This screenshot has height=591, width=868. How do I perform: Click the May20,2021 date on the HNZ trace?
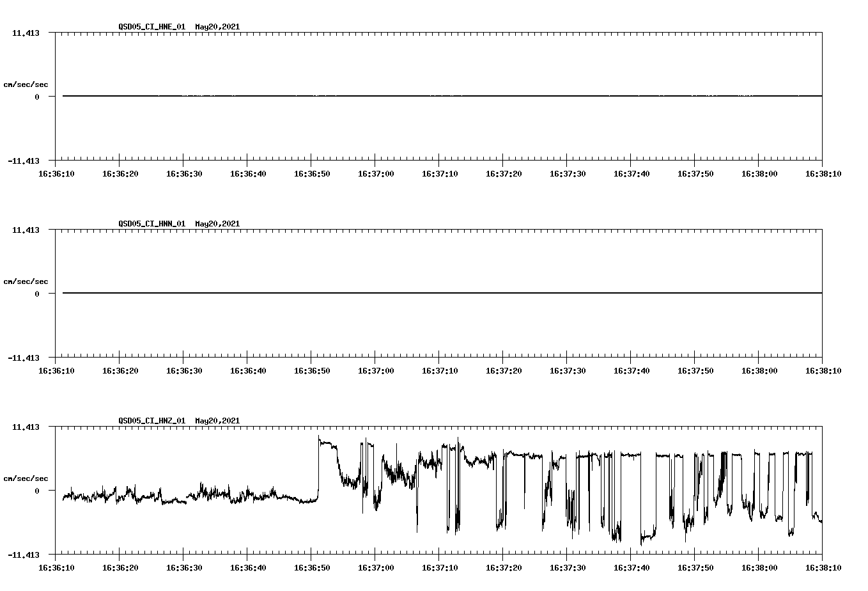click(217, 421)
